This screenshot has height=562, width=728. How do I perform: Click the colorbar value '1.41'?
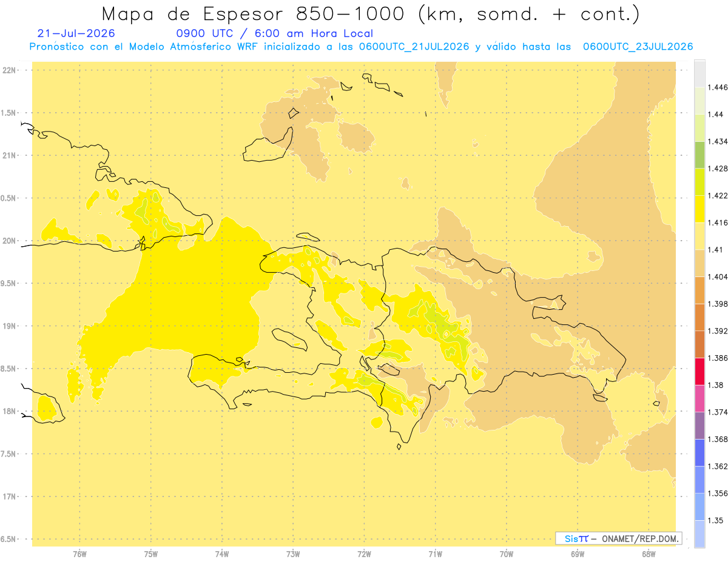(x=716, y=250)
